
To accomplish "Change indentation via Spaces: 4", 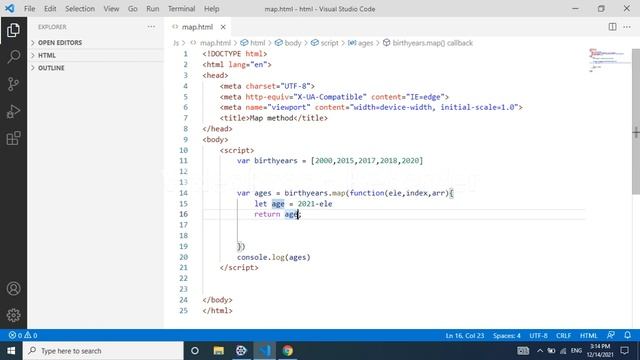I will 507,336.
